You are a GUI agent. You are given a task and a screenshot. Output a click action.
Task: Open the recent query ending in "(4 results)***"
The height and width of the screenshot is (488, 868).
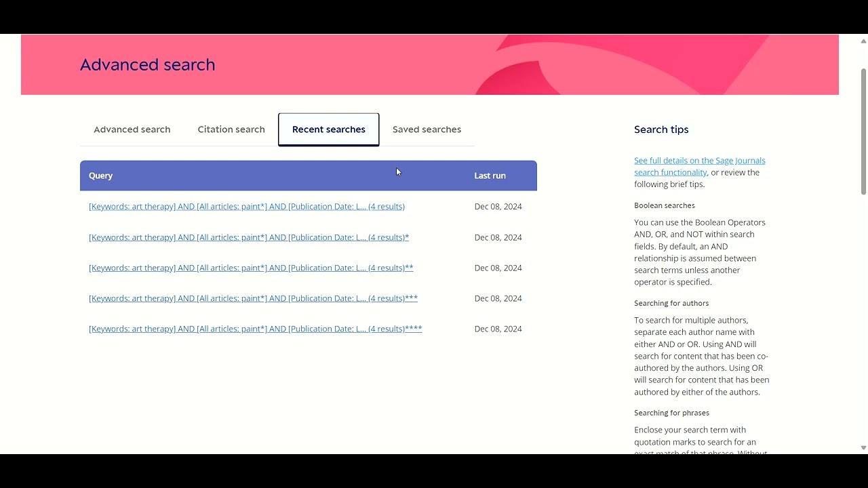[x=253, y=298]
